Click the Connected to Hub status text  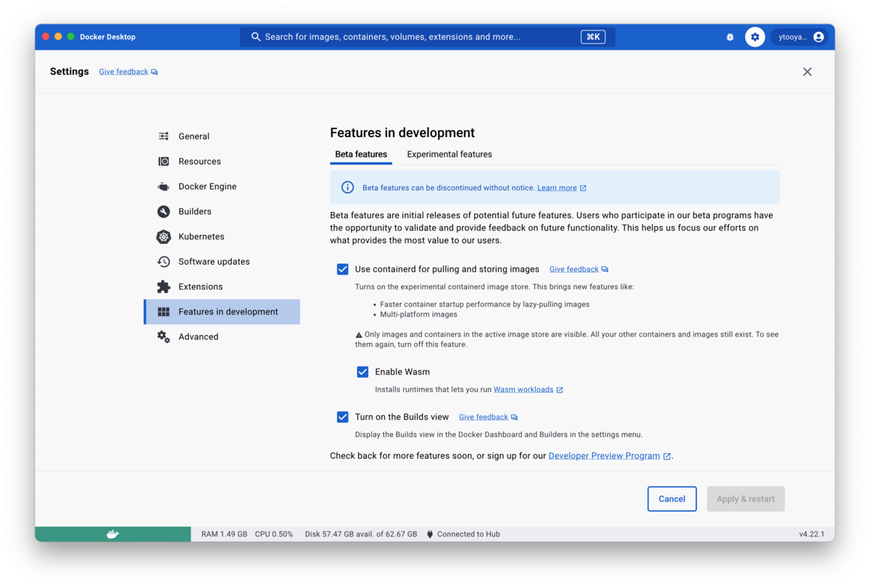coord(468,534)
